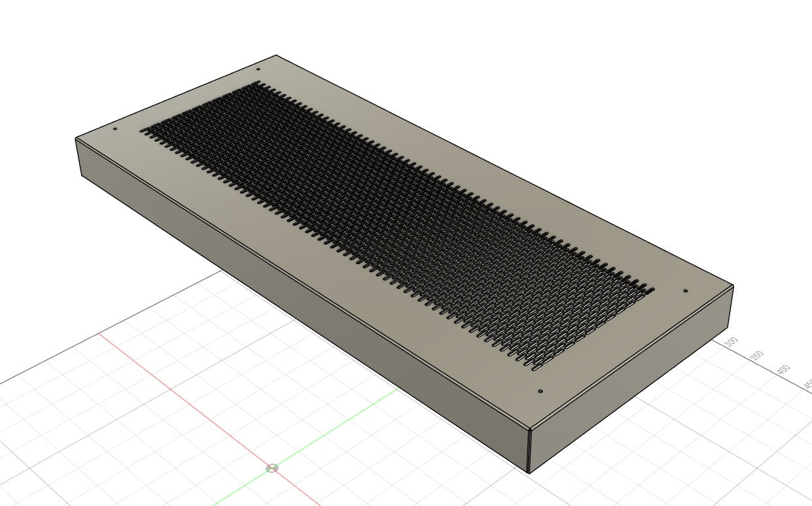Select the bottommost mounting hole on the panel
Screen dimensions: 812x506
point(540,391)
